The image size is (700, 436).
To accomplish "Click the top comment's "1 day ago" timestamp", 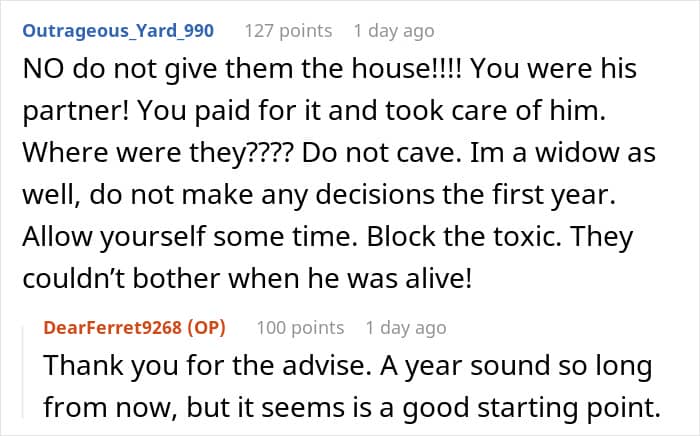I will coord(393,30).
